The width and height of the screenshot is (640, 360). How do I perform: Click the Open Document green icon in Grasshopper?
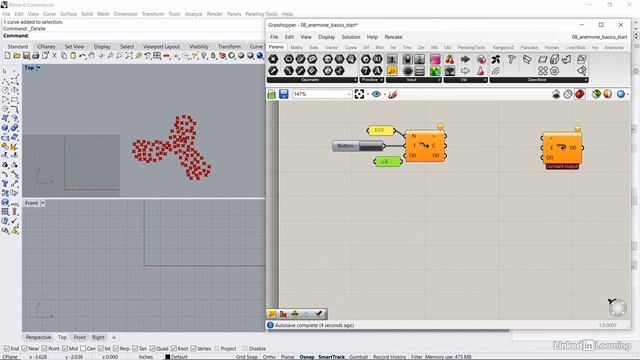(271, 94)
